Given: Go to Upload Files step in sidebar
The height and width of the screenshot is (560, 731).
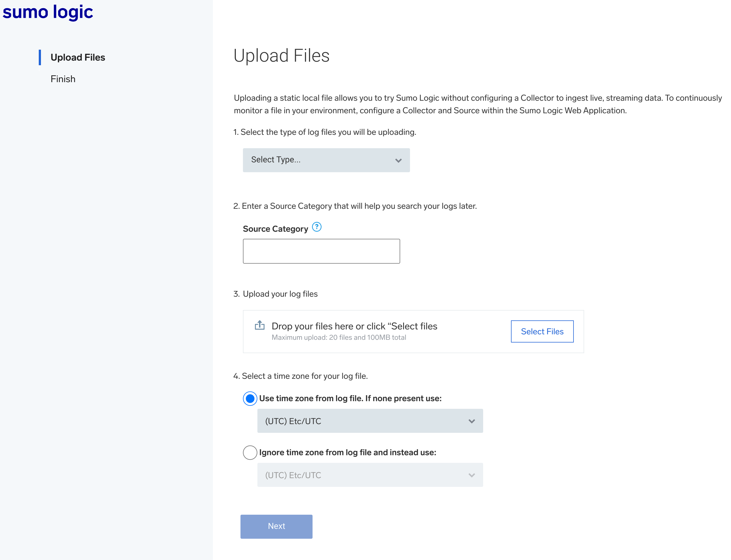Looking at the screenshot, I should coord(78,57).
